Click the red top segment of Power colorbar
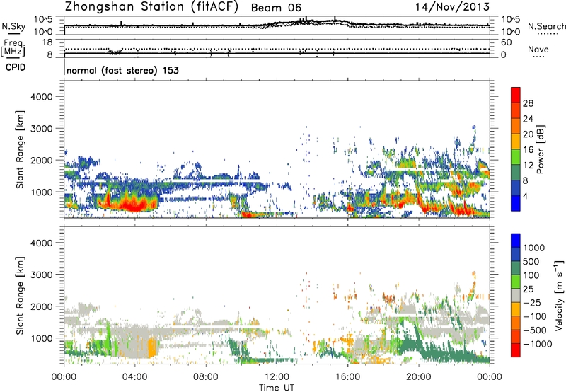 click(x=516, y=95)
